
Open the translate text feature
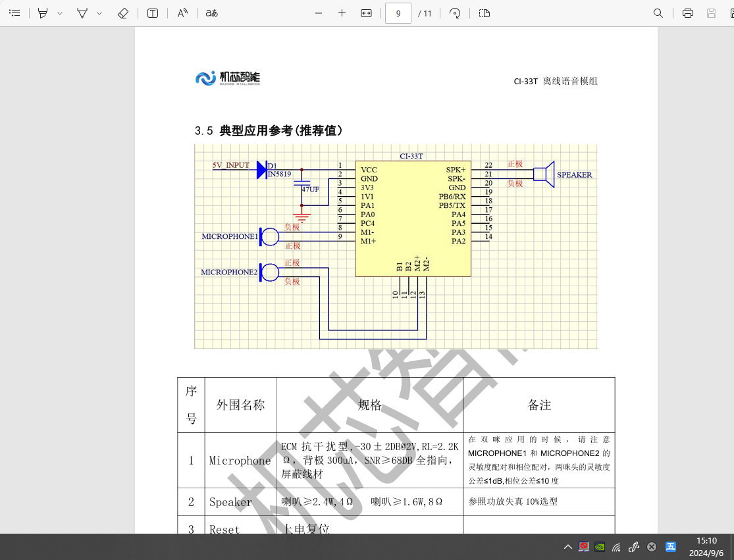point(210,13)
